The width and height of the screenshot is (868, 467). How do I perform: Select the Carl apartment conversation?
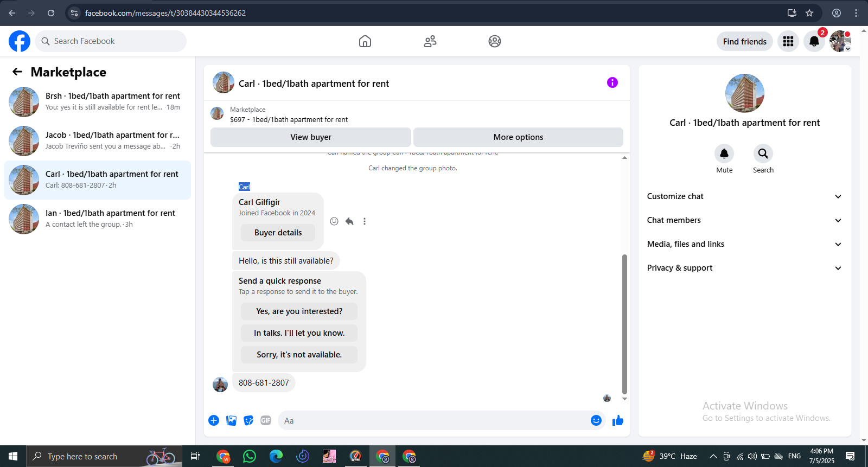point(98,180)
